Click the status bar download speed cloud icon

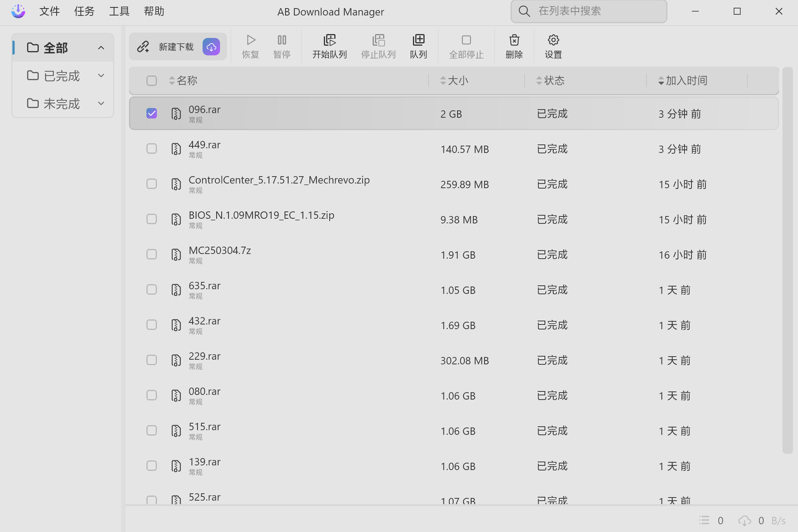coord(745,520)
